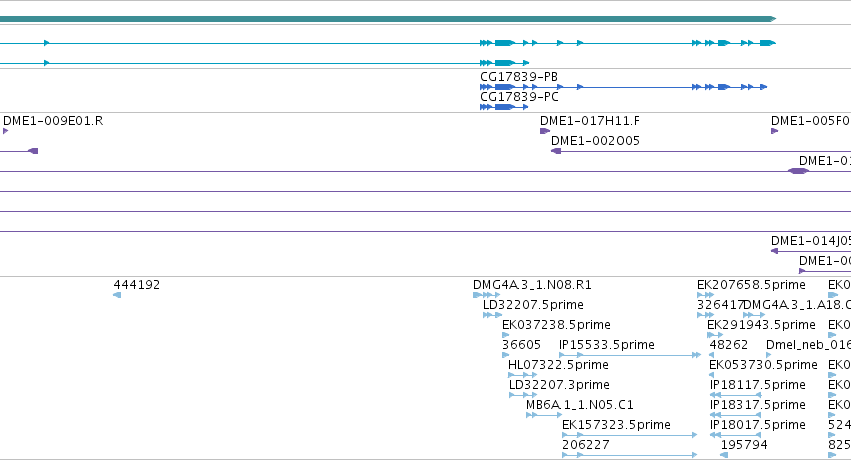
Task: Click the purple arrow glyph under DME1-009E01.R
Action: pos(5,131)
